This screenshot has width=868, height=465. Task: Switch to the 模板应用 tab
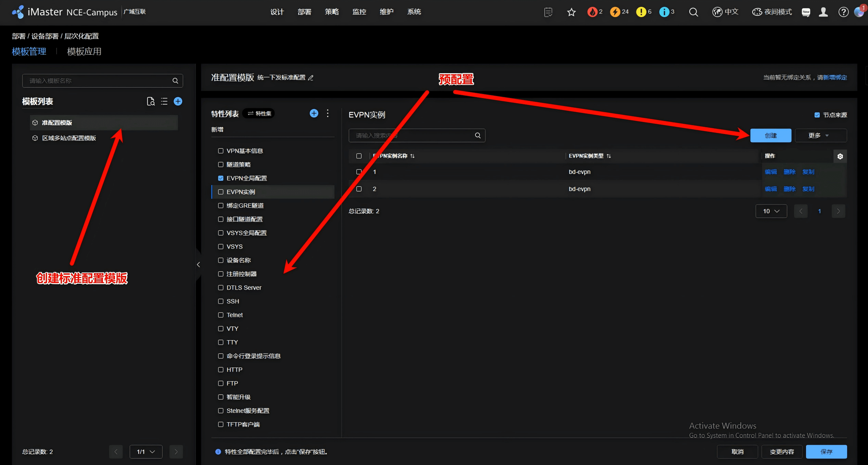click(84, 52)
